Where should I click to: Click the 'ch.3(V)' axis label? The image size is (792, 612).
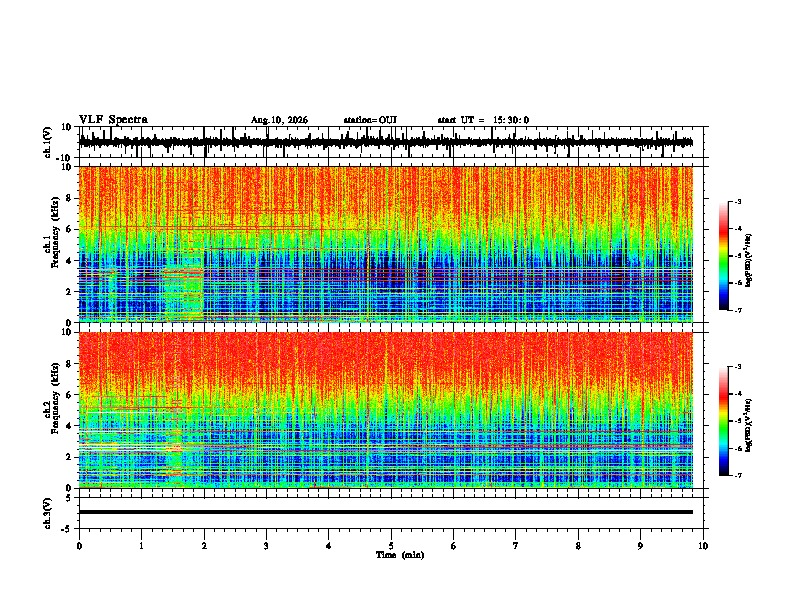coord(48,514)
